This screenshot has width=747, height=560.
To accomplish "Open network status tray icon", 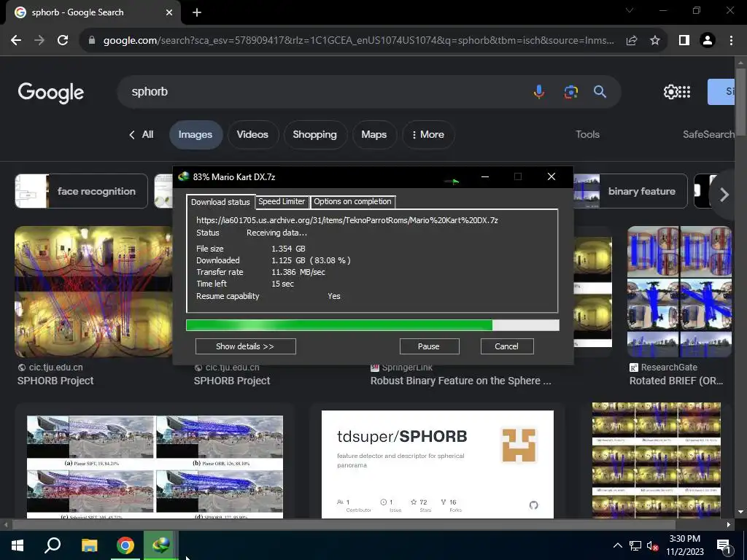I will pyautogui.click(x=635, y=545).
